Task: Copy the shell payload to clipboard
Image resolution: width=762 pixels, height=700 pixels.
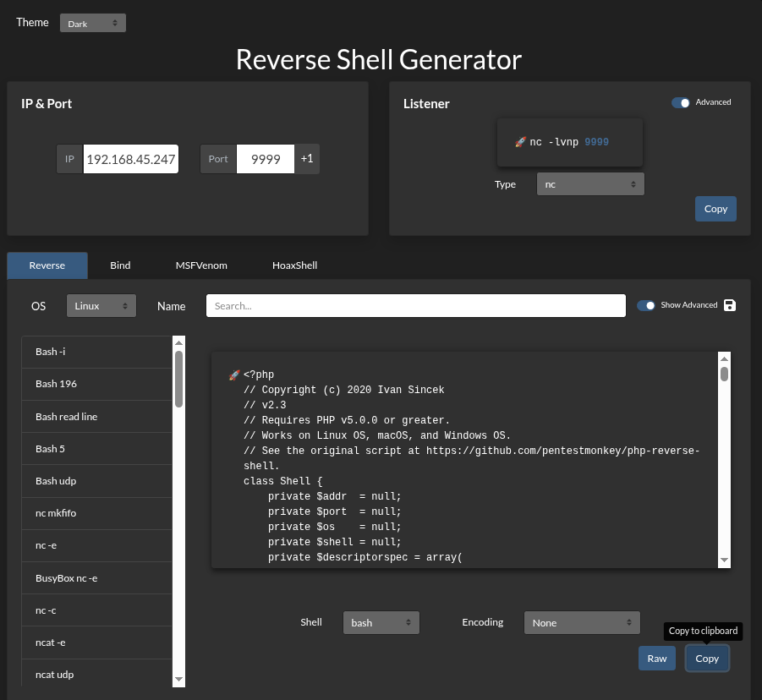Action: pyautogui.click(x=706, y=659)
